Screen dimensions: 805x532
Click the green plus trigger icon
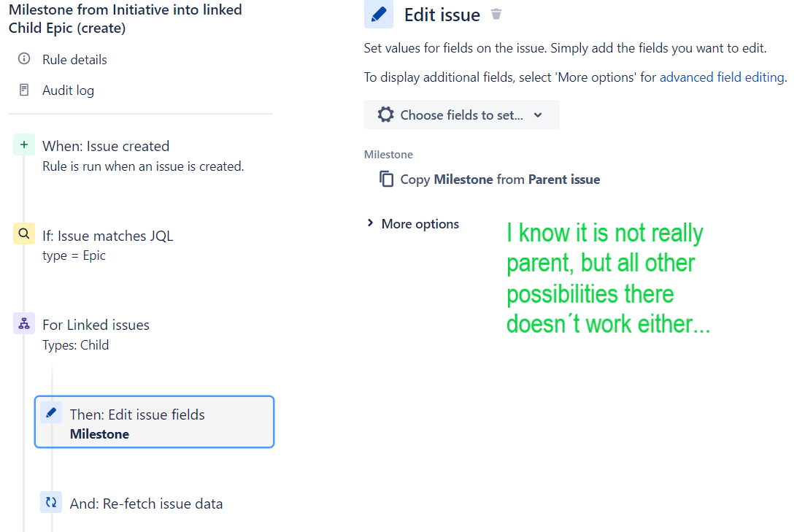[x=24, y=144]
